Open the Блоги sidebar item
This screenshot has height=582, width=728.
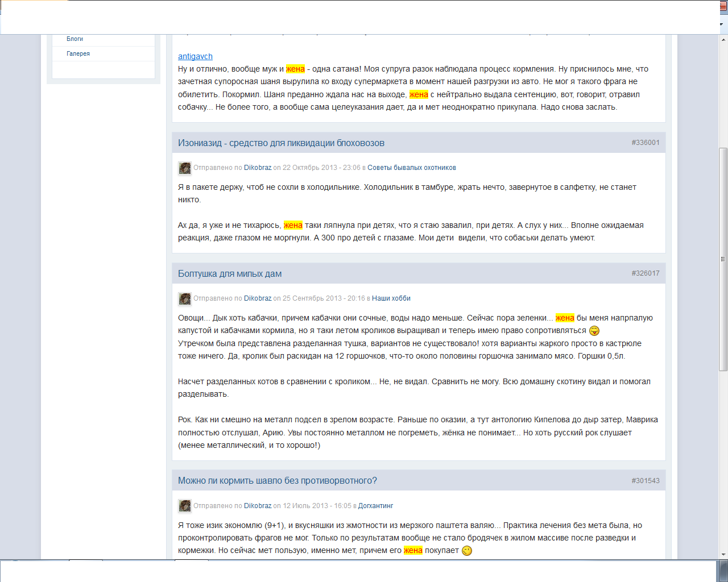point(75,39)
